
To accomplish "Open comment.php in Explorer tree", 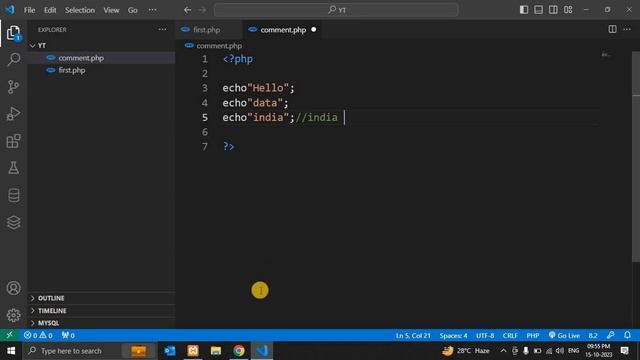I will (101, 58).
